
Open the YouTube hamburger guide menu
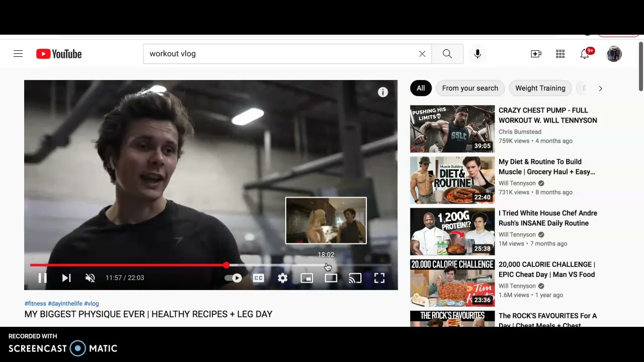pos(18,54)
